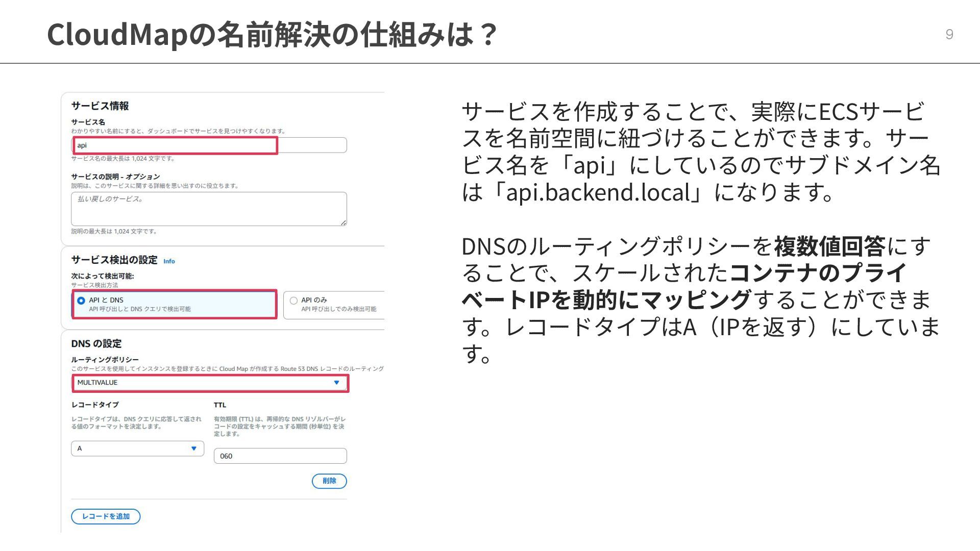Image resolution: width=980 pixels, height=551 pixels.
Task: Click the 'レコードタイプ' label
Action: pos(95,405)
